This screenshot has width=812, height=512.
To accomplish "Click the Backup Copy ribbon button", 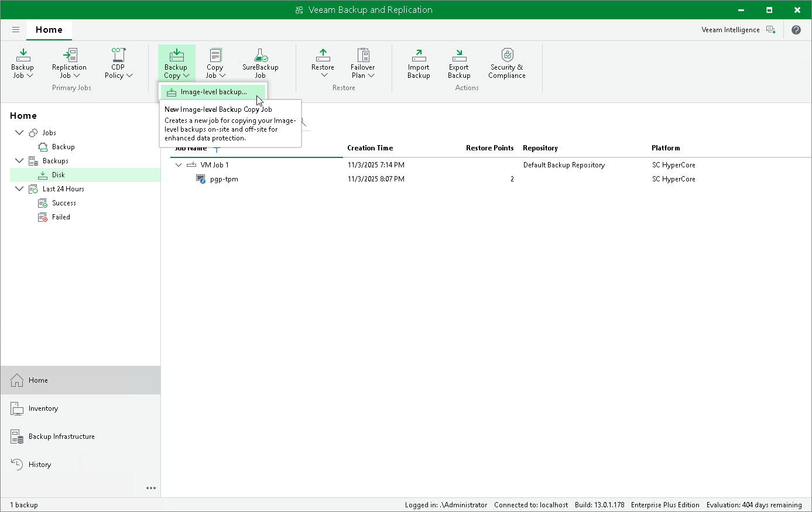I will click(176, 63).
